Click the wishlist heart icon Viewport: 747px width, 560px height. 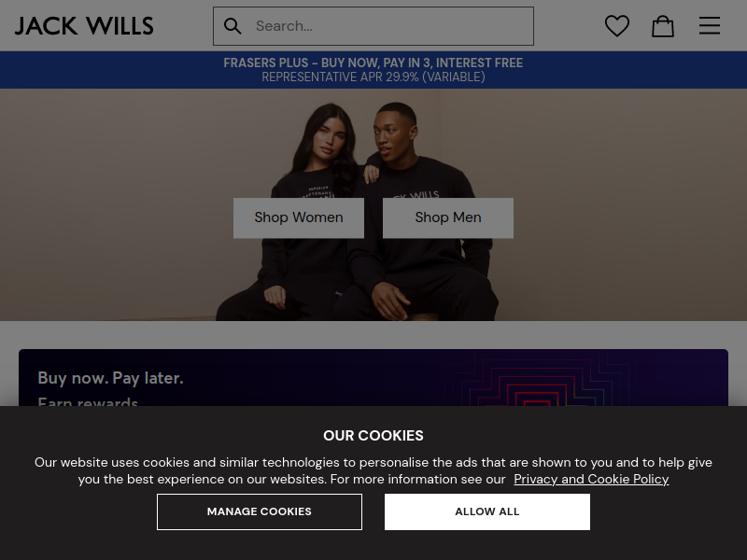click(617, 26)
